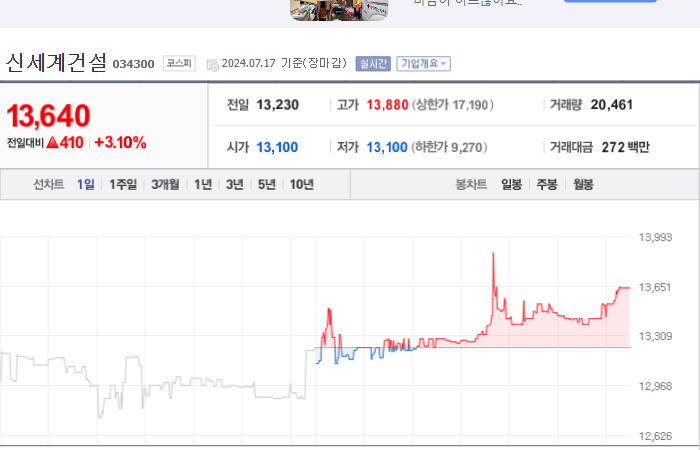Toggle the 실시간 real-time button
The image size is (700, 450).
[x=373, y=64]
